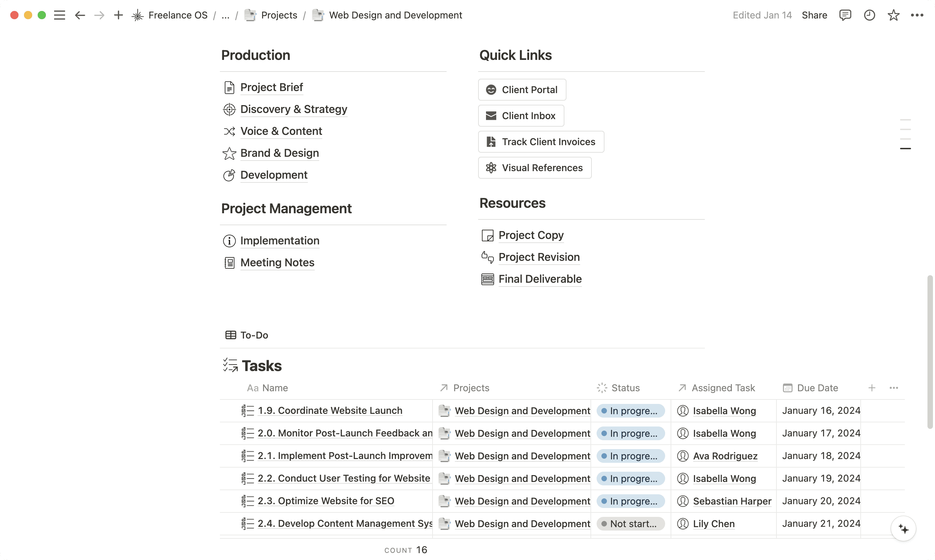Click the new page plus icon
Image resolution: width=935 pixels, height=560 pixels.
coord(119,15)
